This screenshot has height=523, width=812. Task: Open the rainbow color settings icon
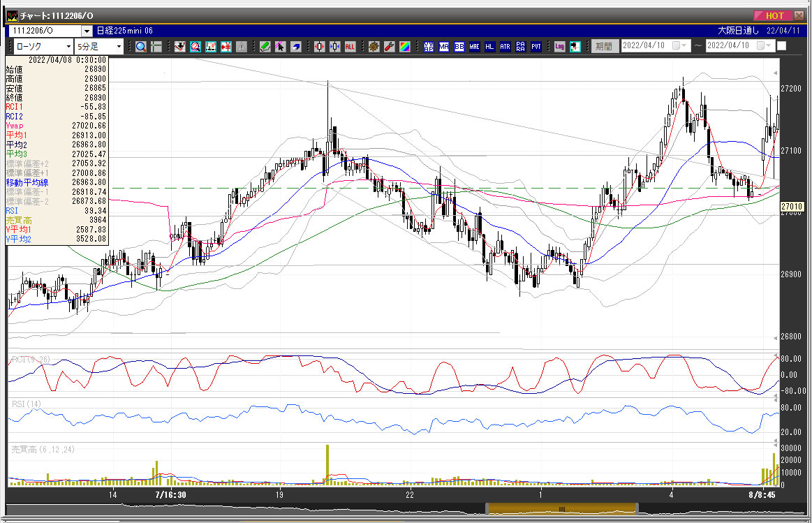pyautogui.click(x=405, y=47)
